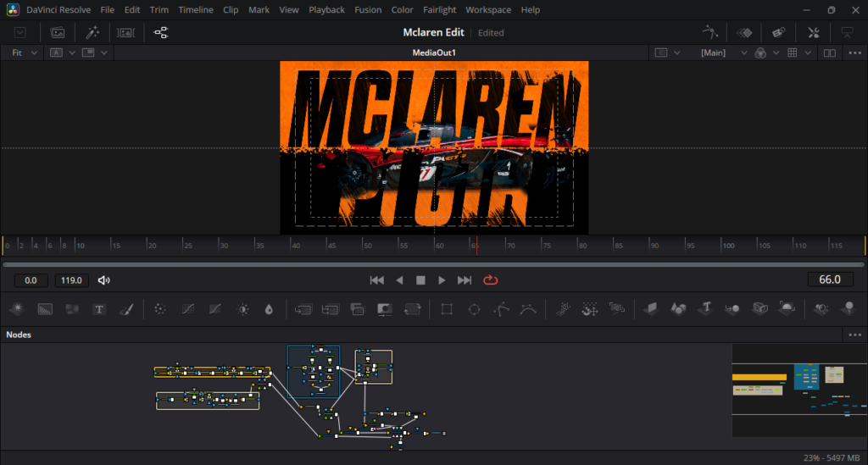Switch to dual viewer layout
868x465 pixels.
[829, 53]
